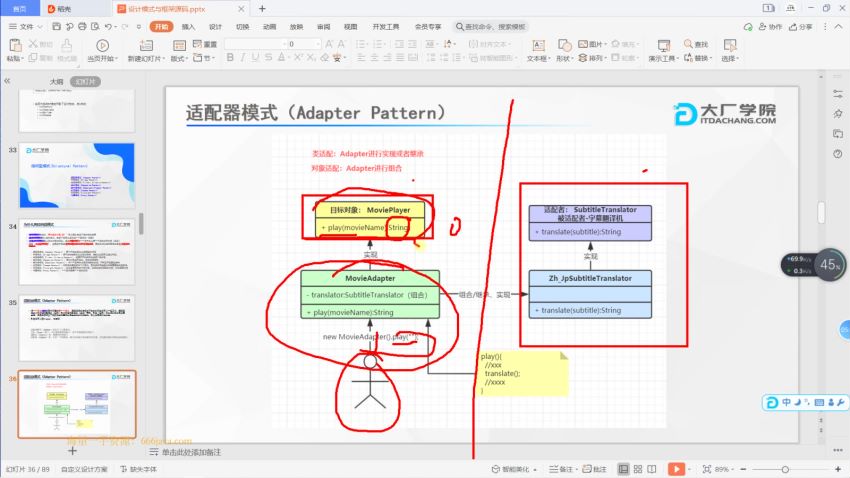Toggle Strikethrough formatting

tap(268, 57)
